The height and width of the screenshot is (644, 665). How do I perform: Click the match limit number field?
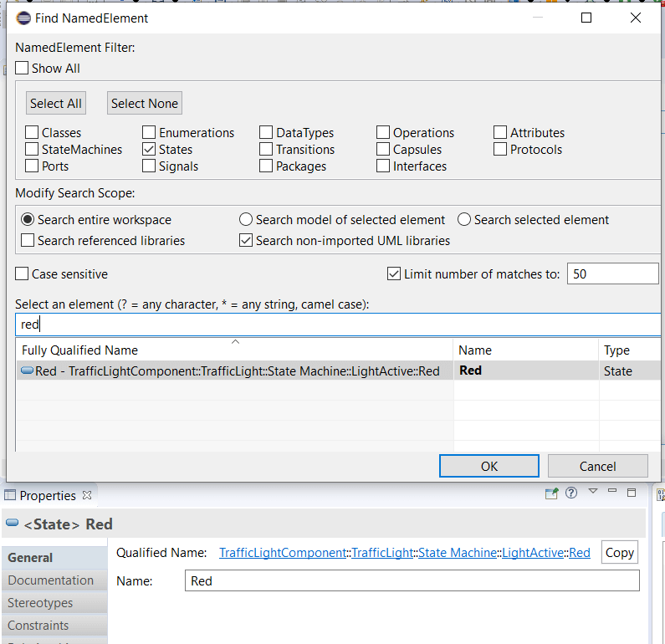coord(611,274)
